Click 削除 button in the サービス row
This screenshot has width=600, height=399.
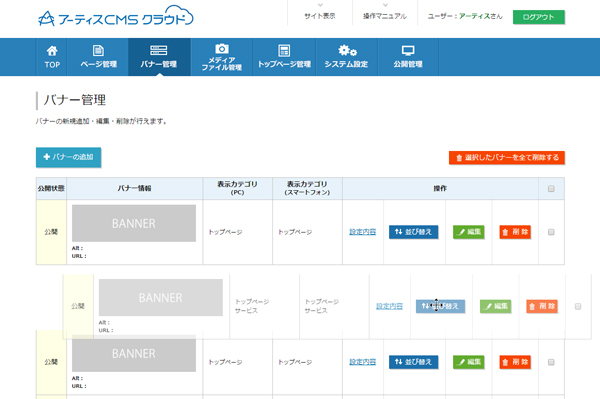pos(542,306)
